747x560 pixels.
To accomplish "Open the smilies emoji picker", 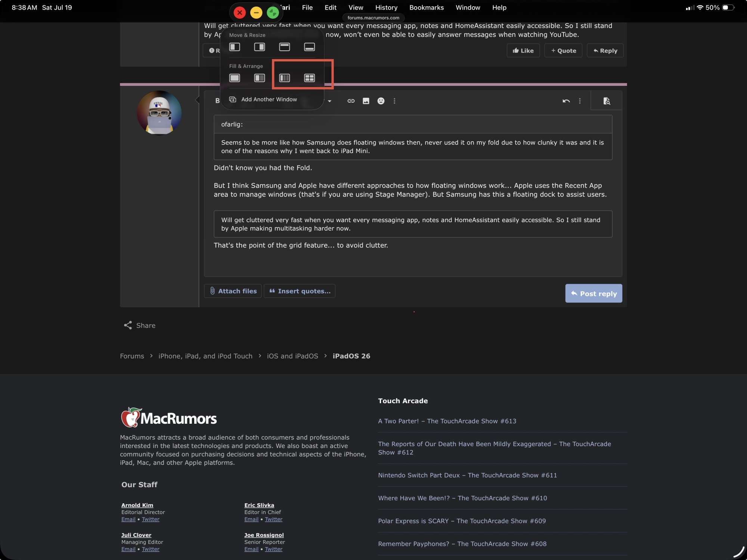I will (381, 101).
